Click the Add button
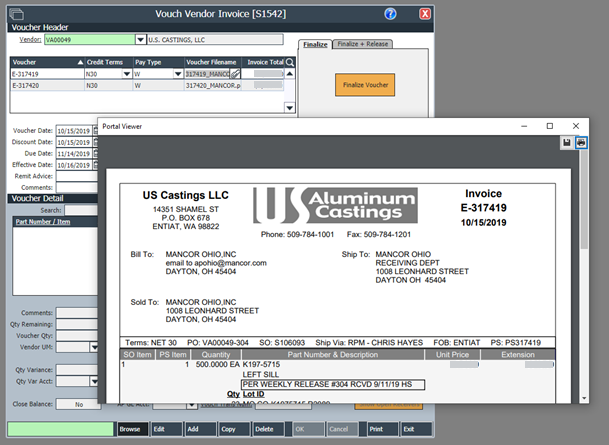This screenshot has height=445, width=609. (x=200, y=429)
